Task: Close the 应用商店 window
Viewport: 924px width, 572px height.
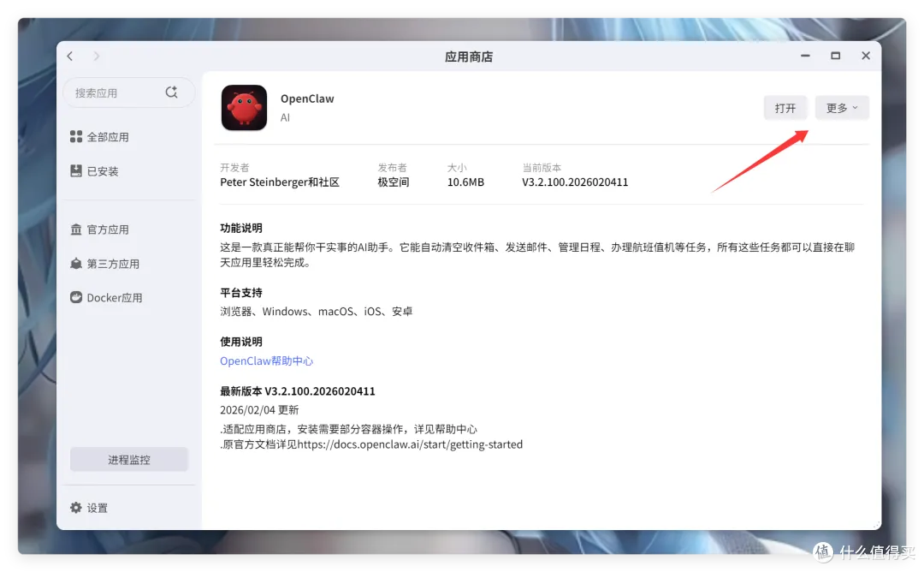Action: pyautogui.click(x=866, y=56)
